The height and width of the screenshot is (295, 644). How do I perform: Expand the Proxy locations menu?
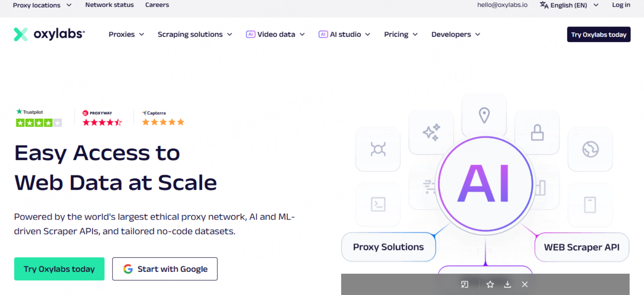coord(42,5)
